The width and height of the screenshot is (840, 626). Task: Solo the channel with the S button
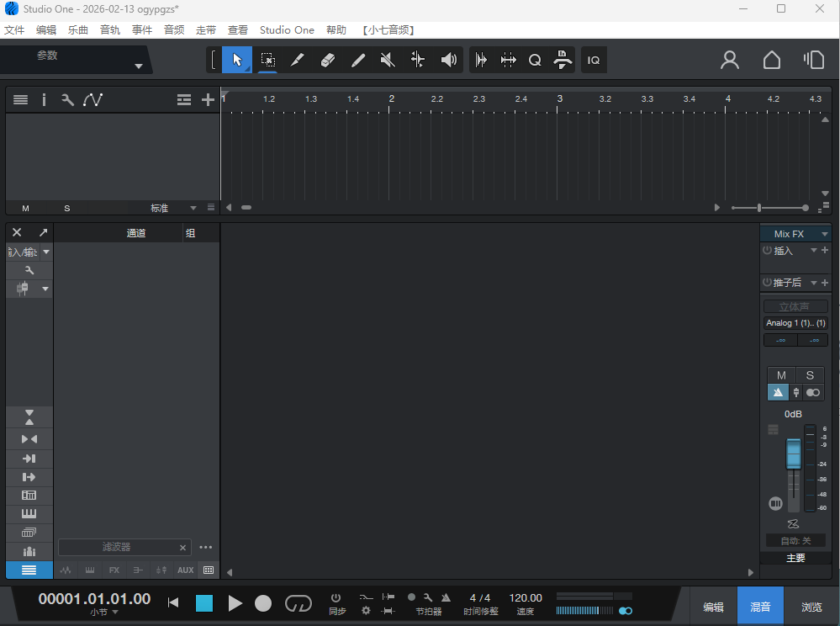click(x=809, y=375)
